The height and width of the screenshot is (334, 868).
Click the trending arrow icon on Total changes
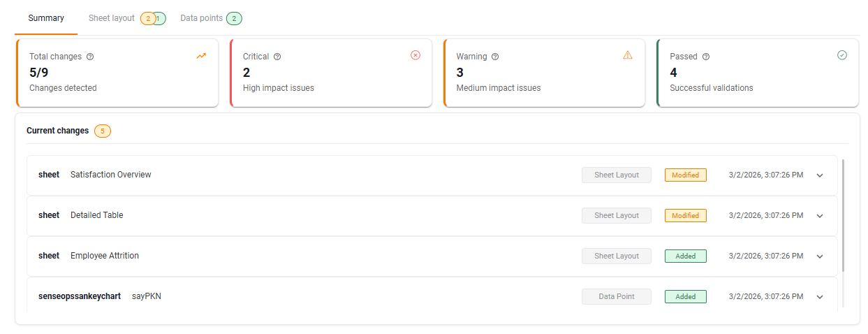(201, 56)
